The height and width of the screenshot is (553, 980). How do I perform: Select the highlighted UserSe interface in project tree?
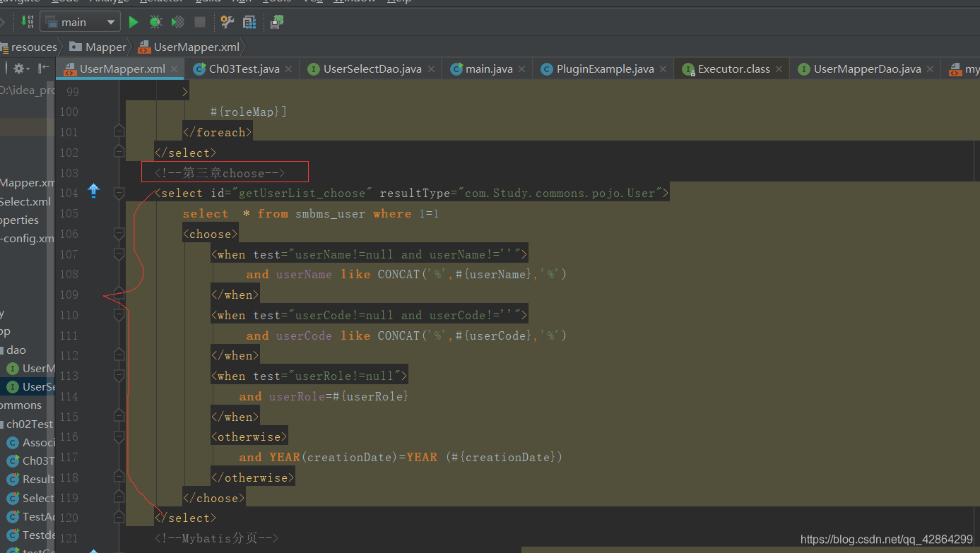30,386
